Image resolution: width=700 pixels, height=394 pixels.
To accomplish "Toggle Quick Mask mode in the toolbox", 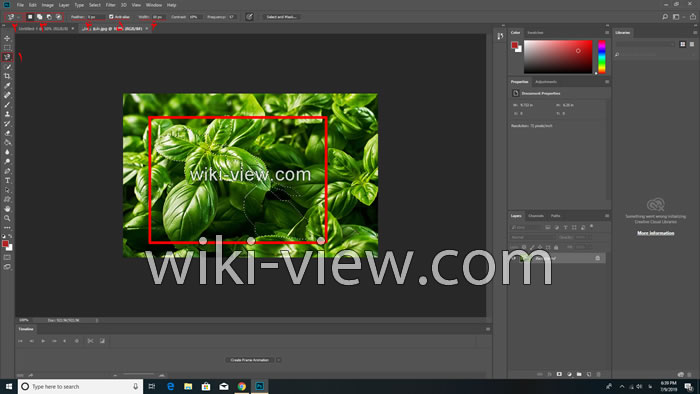I will click(7, 257).
